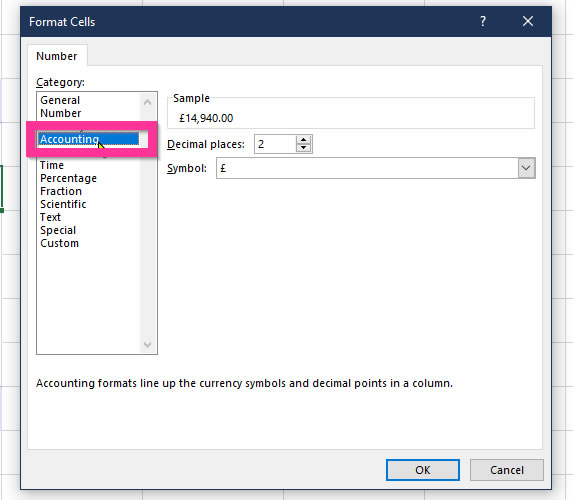Screen dimensions: 573x500
Task: Increase decimal places with up arrow
Action: 303,140
